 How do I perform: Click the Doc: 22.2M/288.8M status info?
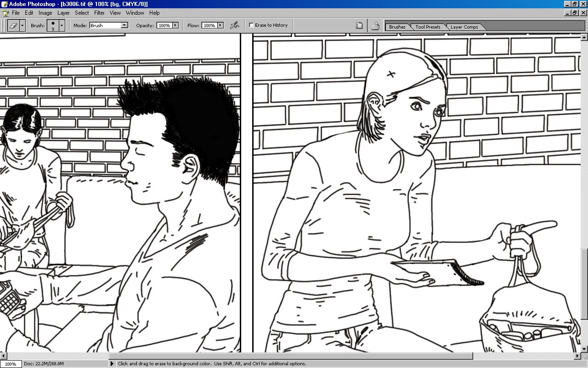click(x=44, y=364)
